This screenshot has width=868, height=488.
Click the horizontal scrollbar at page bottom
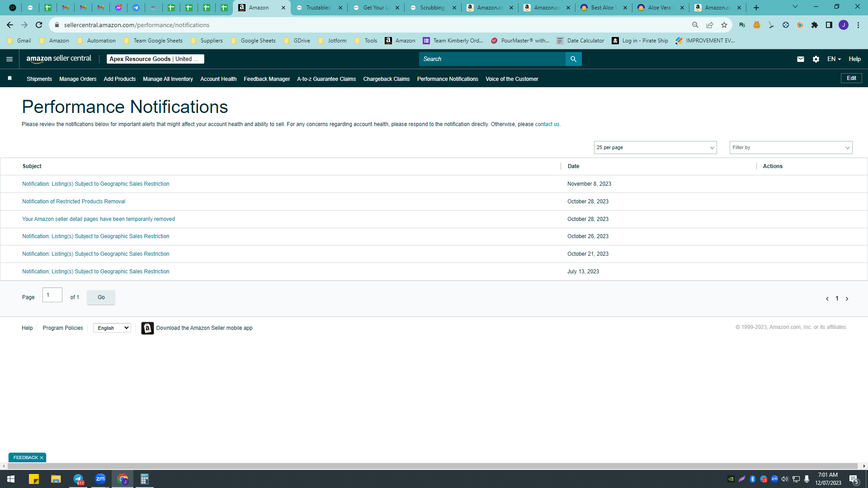[432, 466]
